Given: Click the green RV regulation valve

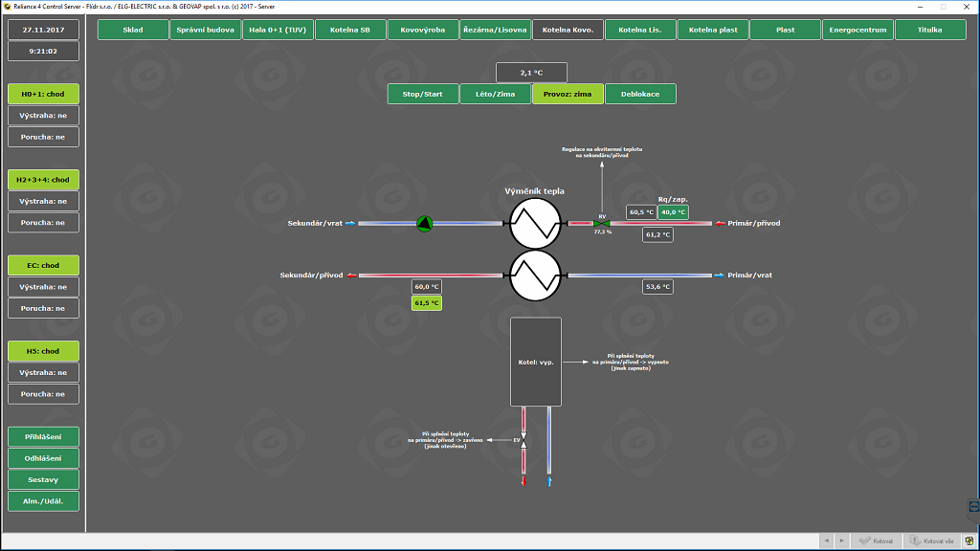Looking at the screenshot, I should pyautogui.click(x=602, y=224).
